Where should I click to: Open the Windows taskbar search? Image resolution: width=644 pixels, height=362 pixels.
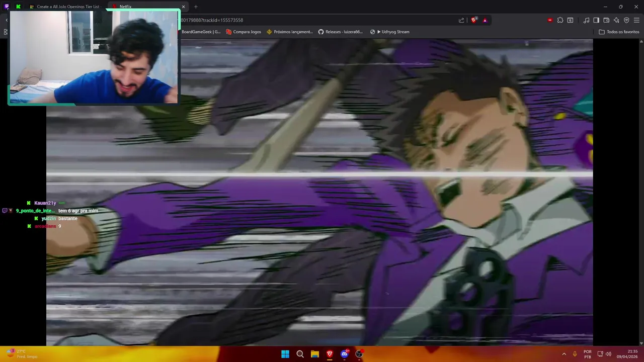(x=300, y=354)
